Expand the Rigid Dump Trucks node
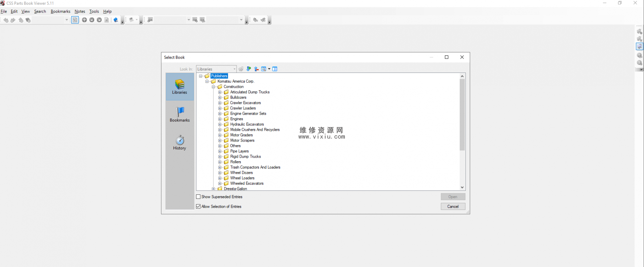The width and height of the screenshot is (644, 267). pos(220,157)
